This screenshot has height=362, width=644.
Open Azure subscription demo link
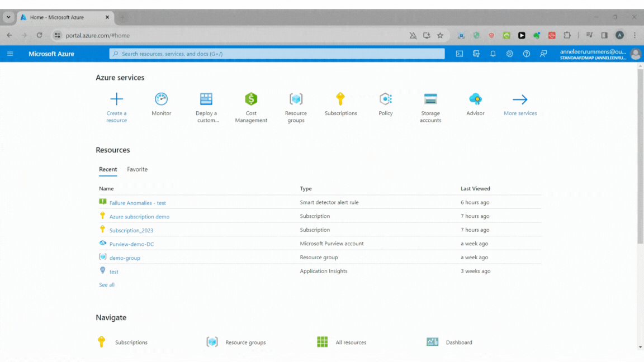tap(139, 217)
